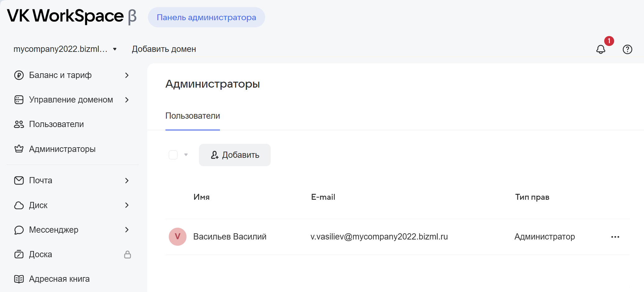Open Пользователи in the sidebar menu
Screen dimensions: 644x292
pos(56,124)
